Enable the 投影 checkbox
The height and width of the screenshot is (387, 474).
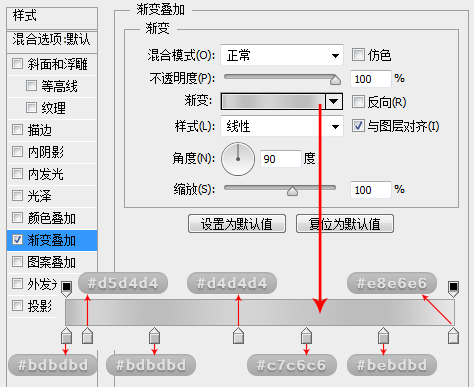(x=17, y=306)
